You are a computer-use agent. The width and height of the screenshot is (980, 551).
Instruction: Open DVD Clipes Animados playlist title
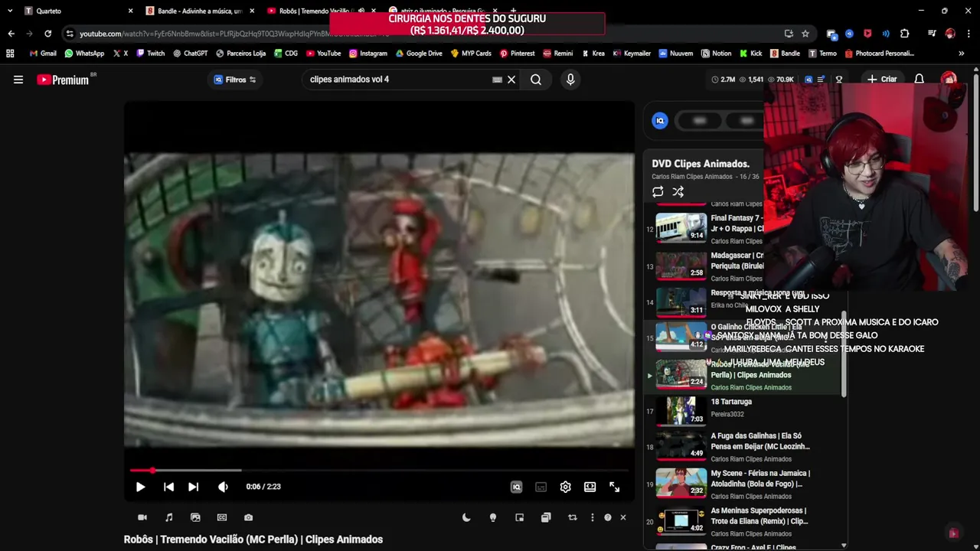click(701, 164)
